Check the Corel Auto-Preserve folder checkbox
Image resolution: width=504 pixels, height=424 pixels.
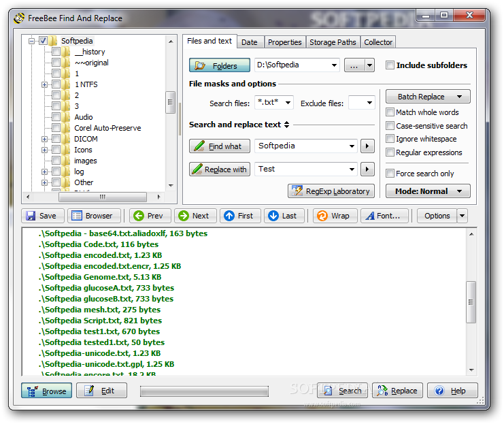pos(56,128)
